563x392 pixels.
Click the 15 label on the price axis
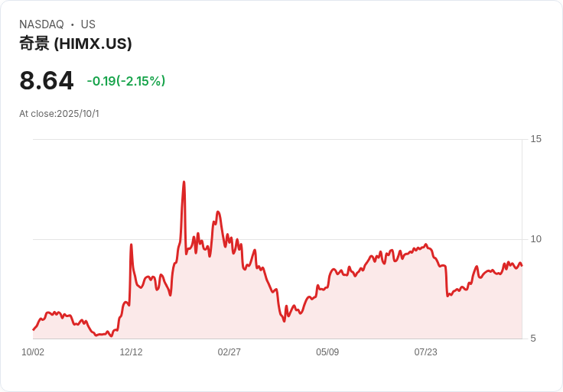[535, 139]
